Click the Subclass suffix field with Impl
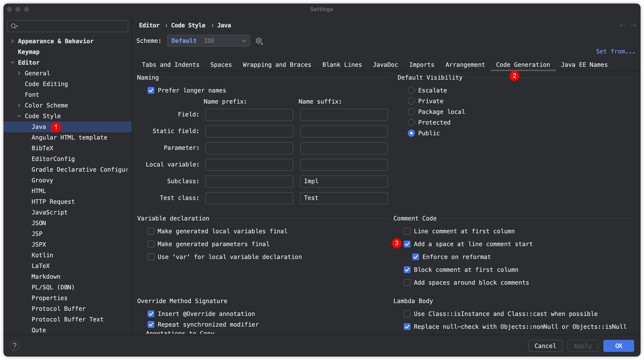Viewport: 644px width, 360px height. [x=344, y=181]
